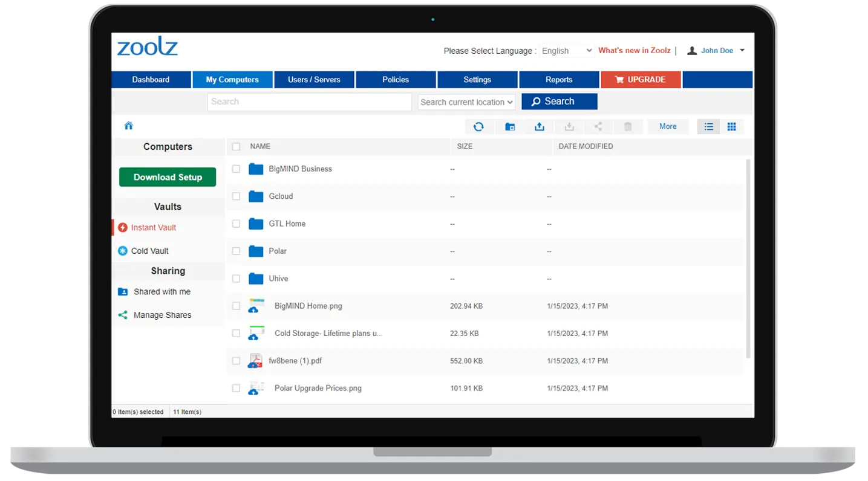Sort by the DATE MODIFIED column header
This screenshot has height=481, width=868.
coord(586,146)
